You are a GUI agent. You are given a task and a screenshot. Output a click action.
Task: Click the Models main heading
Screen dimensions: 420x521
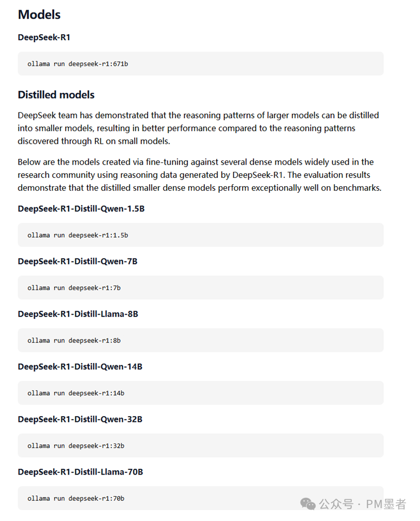(39, 14)
